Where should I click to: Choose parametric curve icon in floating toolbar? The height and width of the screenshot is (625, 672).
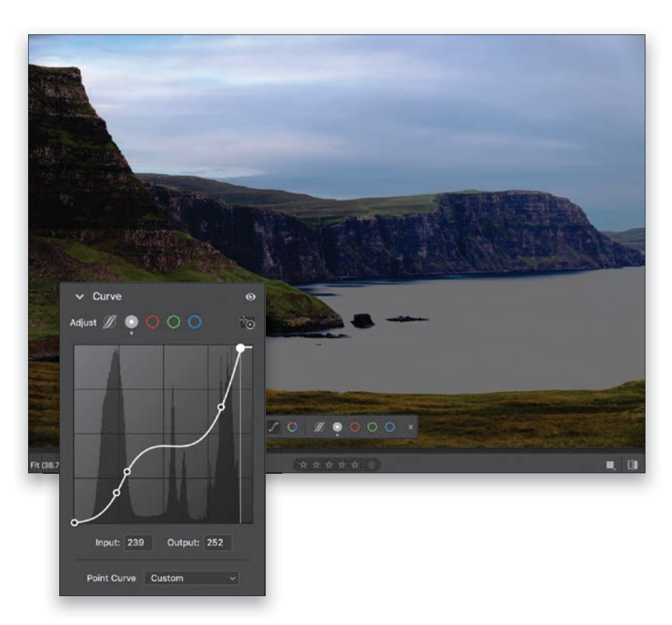[x=320, y=427]
